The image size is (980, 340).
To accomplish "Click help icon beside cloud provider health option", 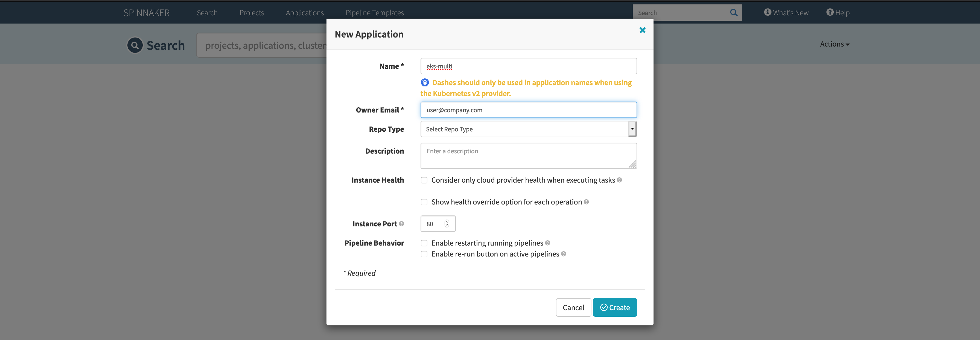I will point(619,180).
